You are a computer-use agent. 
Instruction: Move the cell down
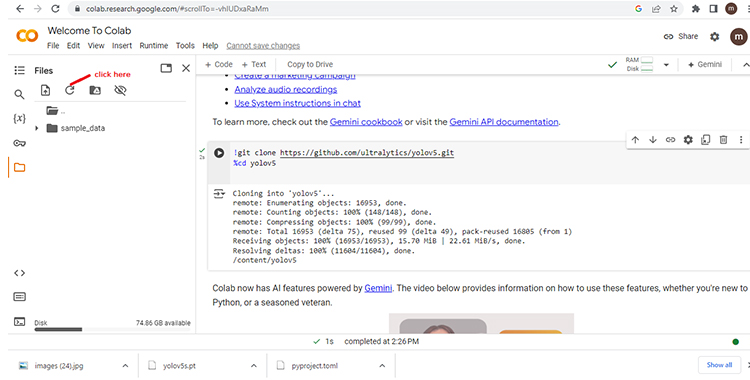tap(652, 140)
